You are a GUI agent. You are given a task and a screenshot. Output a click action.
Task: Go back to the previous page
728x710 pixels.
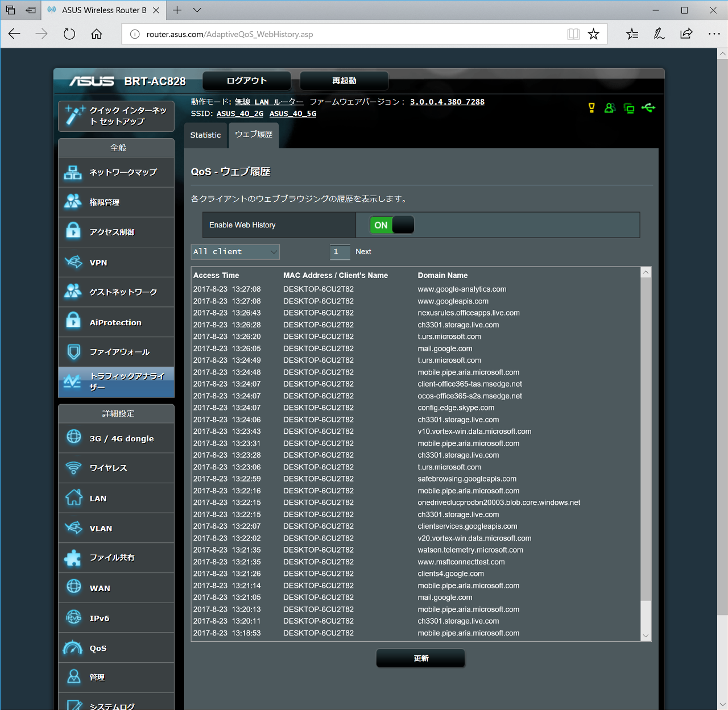pos(15,34)
